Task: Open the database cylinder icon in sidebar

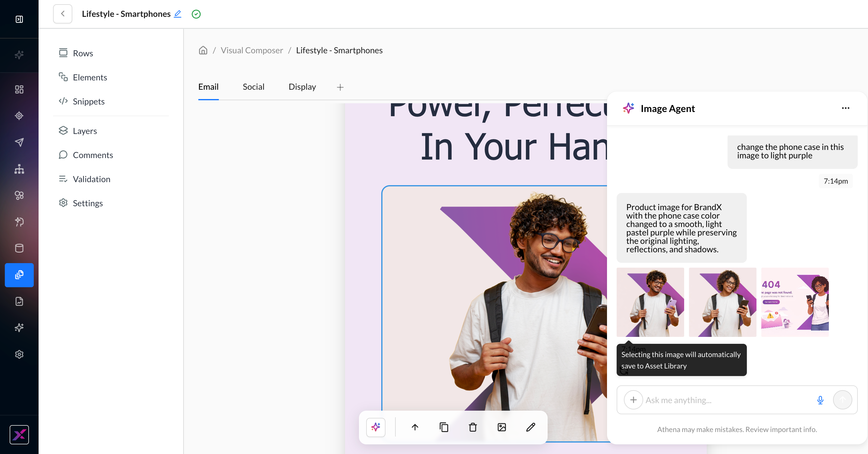Action: pos(19,248)
